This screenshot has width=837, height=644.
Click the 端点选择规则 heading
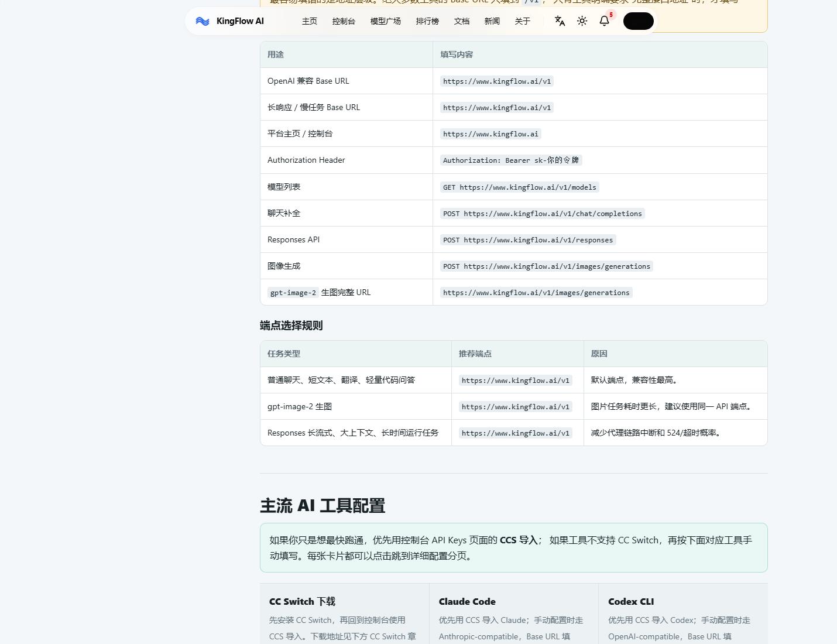[x=291, y=326]
